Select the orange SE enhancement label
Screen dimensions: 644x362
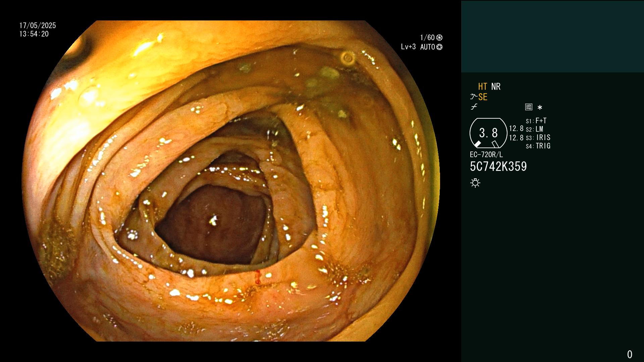pyautogui.click(x=483, y=97)
